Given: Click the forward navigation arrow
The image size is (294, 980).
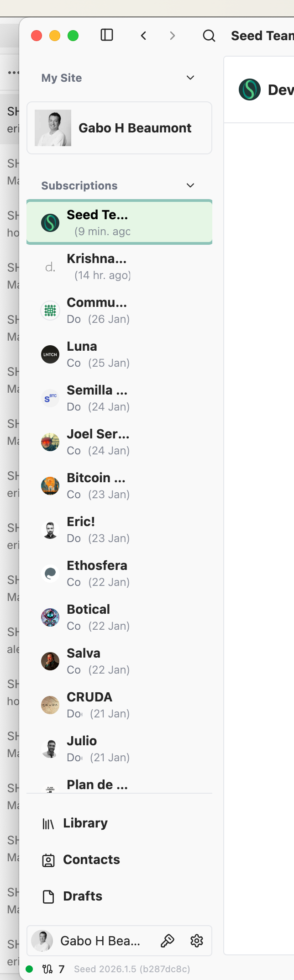Looking at the screenshot, I should pos(172,36).
